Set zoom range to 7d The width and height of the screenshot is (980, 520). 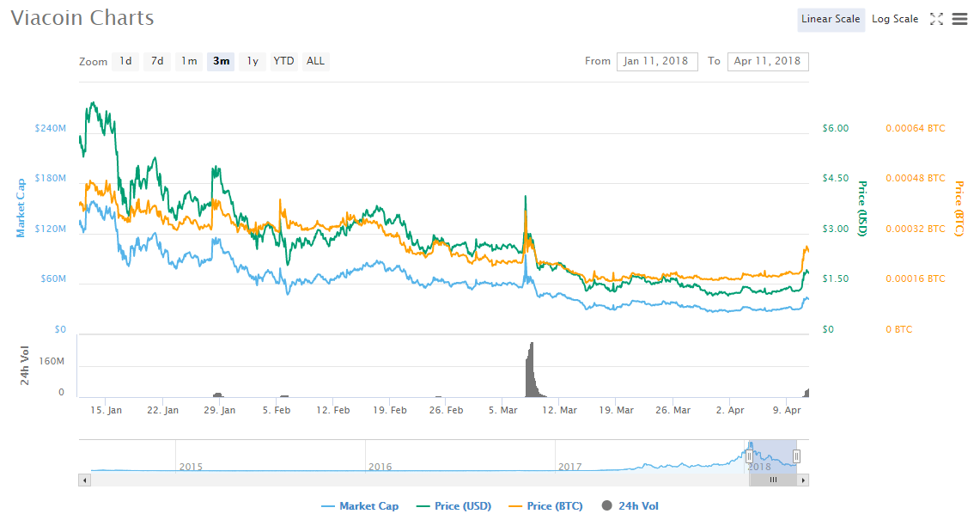click(x=157, y=61)
